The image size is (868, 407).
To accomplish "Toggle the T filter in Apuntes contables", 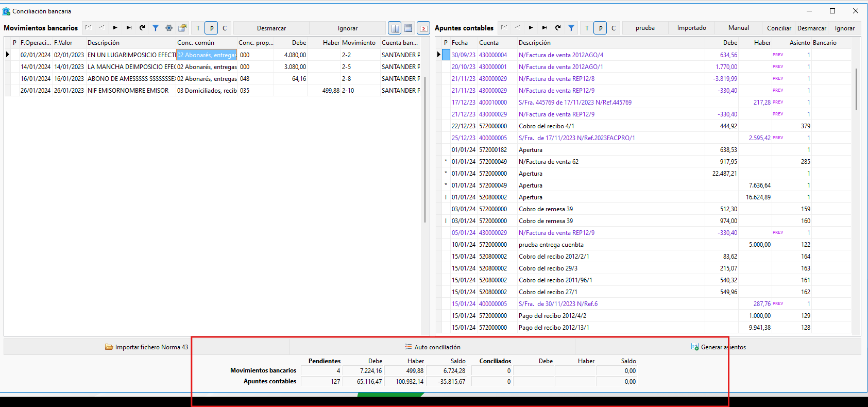I will 587,28.
